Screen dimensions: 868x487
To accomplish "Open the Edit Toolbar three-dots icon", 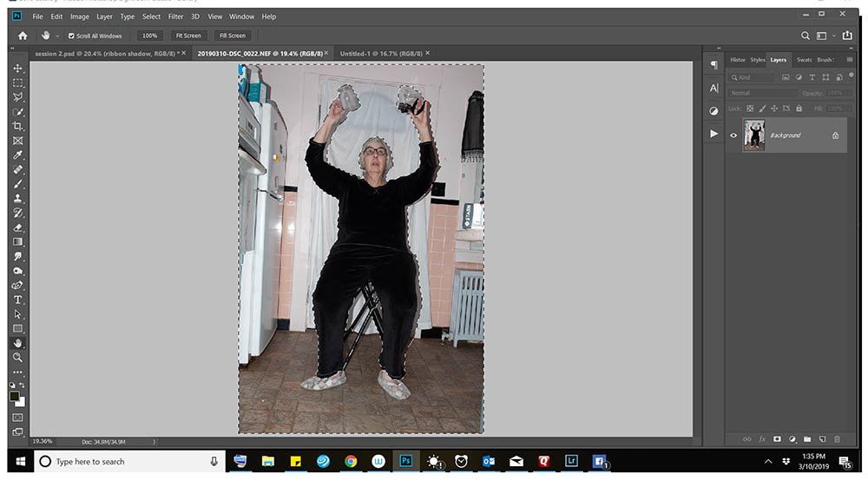I will [x=17, y=372].
